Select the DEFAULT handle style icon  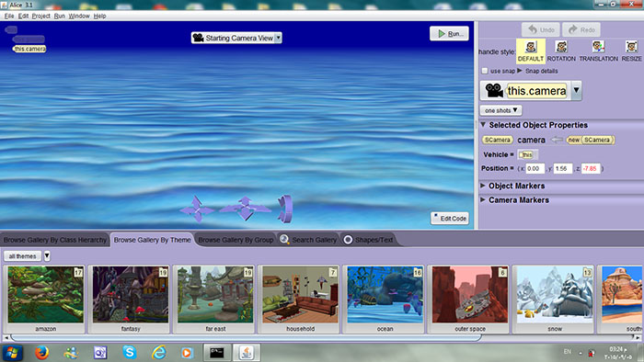tap(531, 47)
